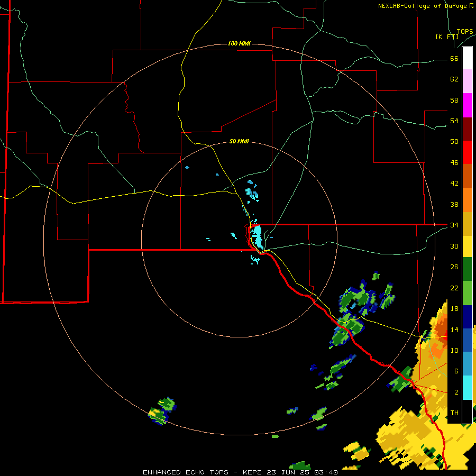
Task: Pick the light blue 6 kft swatch
Action: (467, 364)
